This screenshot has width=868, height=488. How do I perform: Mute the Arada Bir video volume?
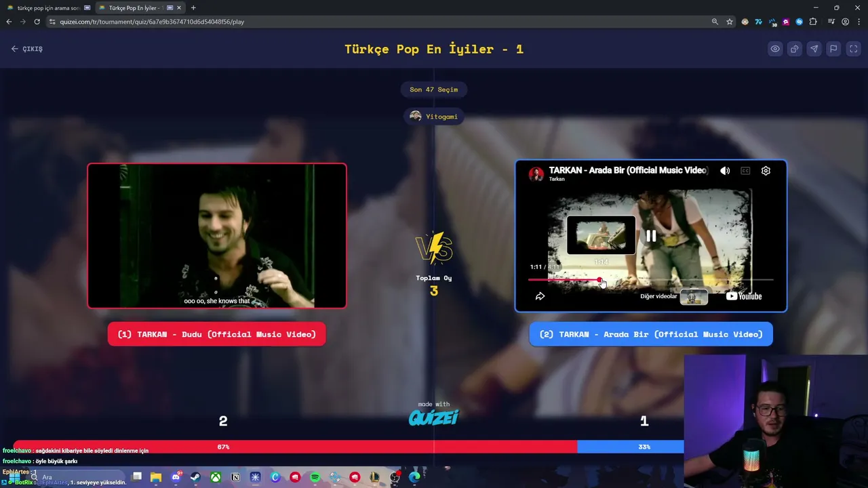725,171
